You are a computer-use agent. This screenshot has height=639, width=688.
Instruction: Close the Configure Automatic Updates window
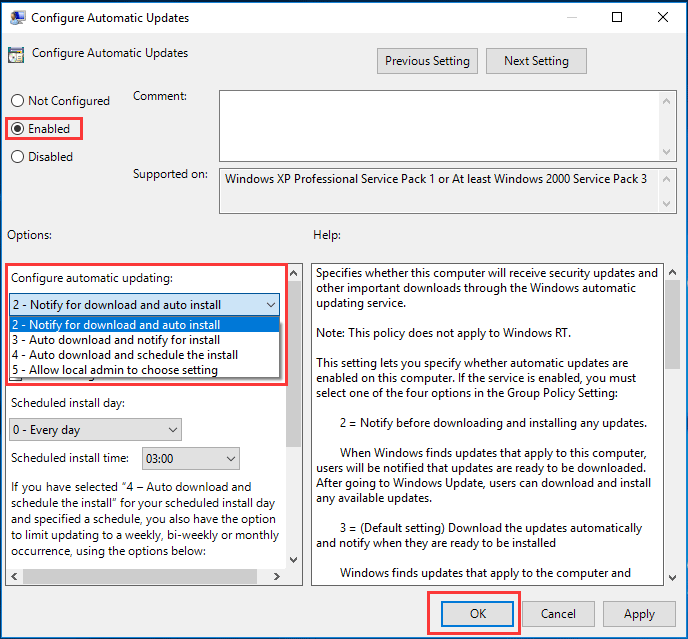(x=662, y=17)
